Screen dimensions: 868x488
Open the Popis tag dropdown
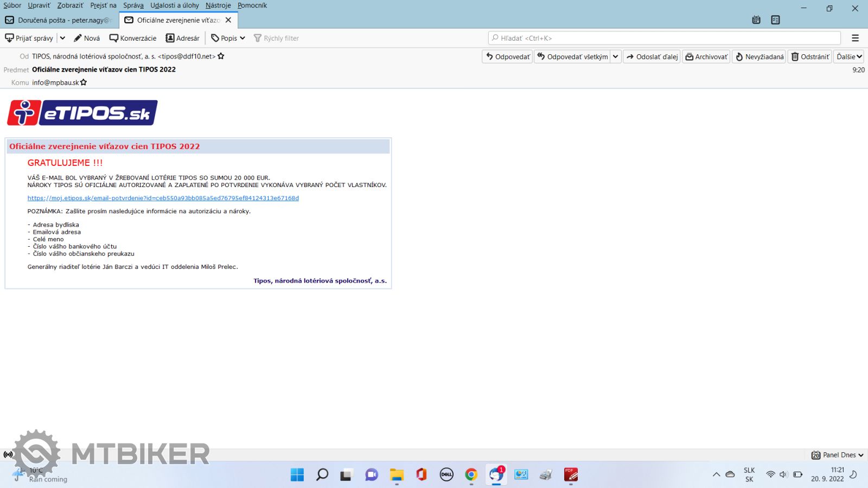pos(228,38)
